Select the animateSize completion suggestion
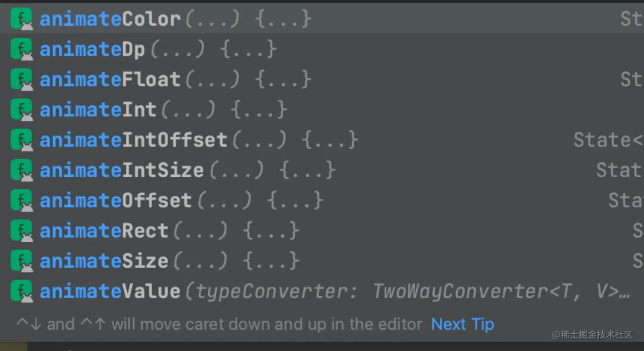The image size is (644, 351). (x=104, y=260)
